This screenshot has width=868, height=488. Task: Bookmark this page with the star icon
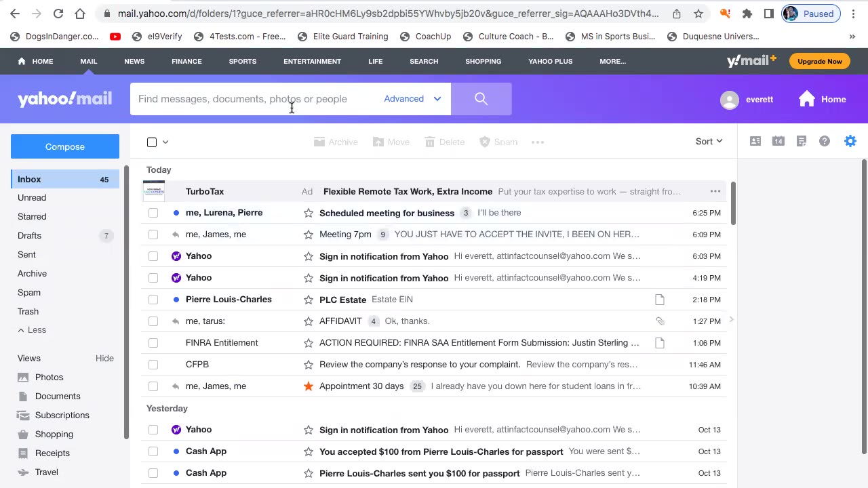(x=698, y=14)
